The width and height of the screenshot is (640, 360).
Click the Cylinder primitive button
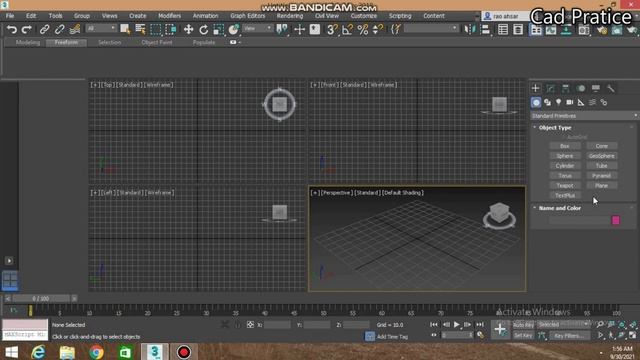coord(565,166)
